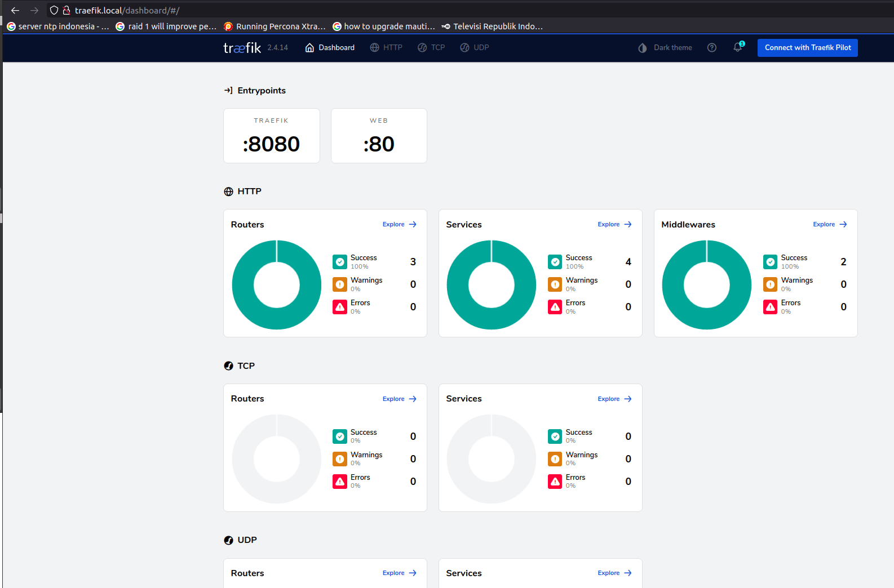Click Middlewares Success check icon
Image resolution: width=894 pixels, height=588 pixels.
click(771, 262)
